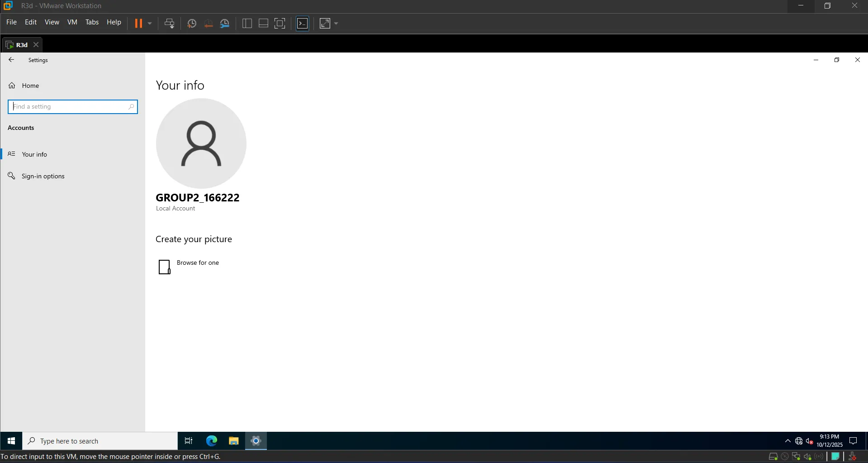Focus the Find a setting search box
This screenshot has height=463, width=868.
73,107
